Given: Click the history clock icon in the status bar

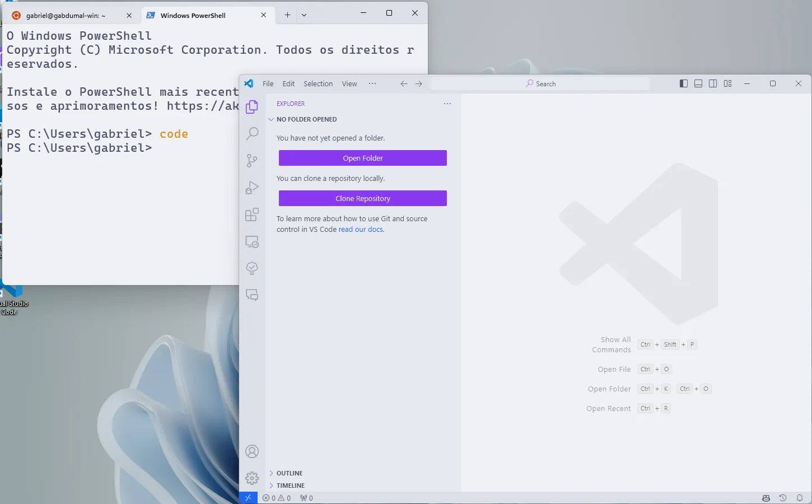Looking at the screenshot, I should [783, 498].
